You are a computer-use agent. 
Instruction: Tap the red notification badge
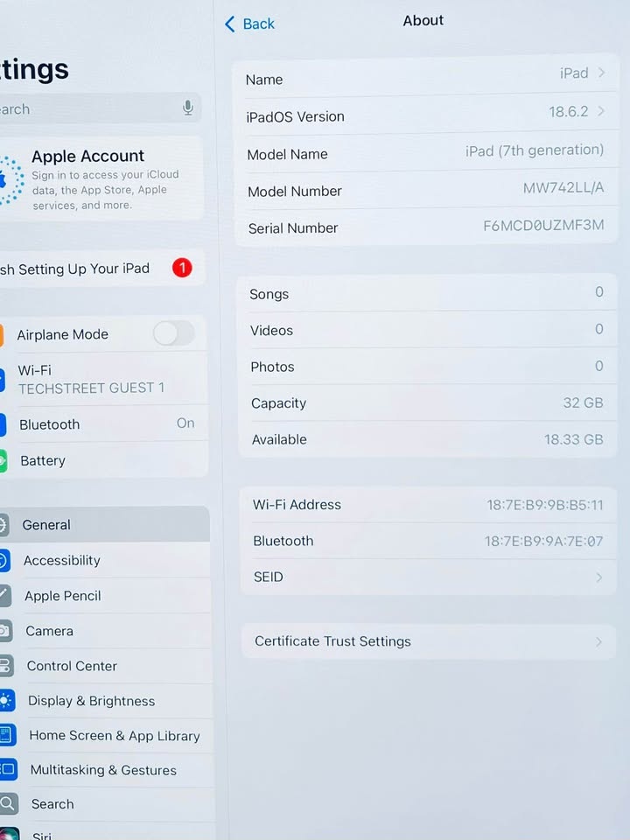pos(182,268)
